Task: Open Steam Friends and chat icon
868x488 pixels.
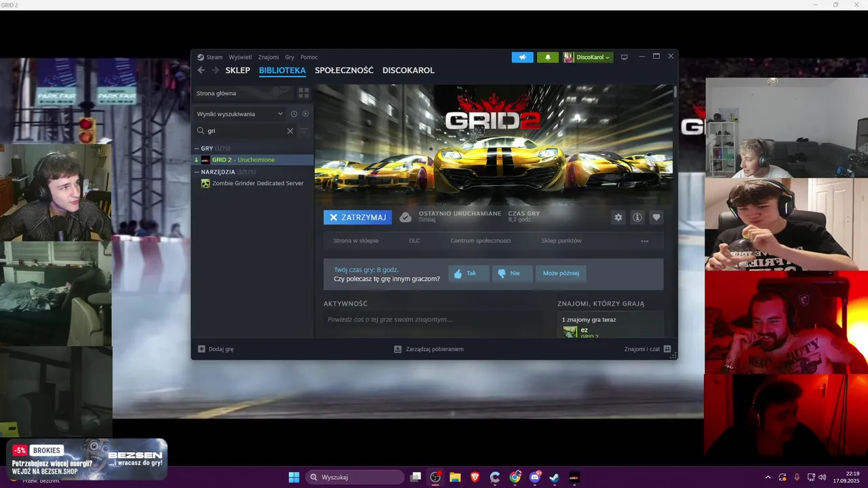Action: (667, 349)
